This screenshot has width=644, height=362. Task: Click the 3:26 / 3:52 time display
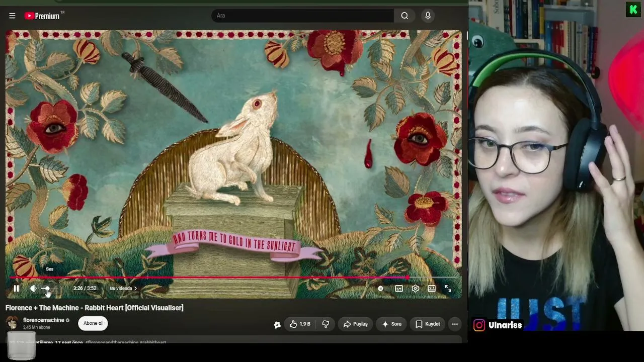point(85,289)
